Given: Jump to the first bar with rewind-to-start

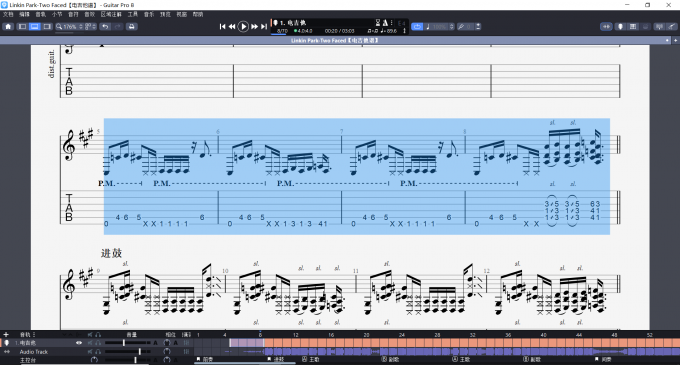Looking at the screenshot, I should [222, 26].
